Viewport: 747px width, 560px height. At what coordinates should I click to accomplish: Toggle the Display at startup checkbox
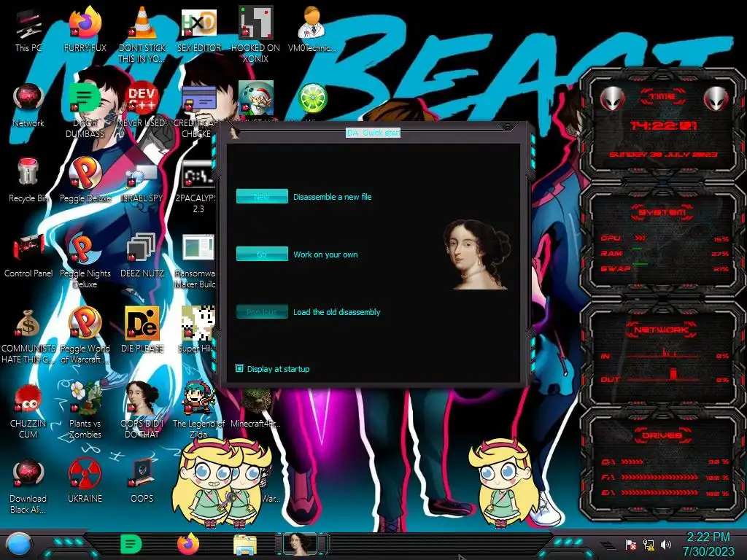(x=239, y=368)
